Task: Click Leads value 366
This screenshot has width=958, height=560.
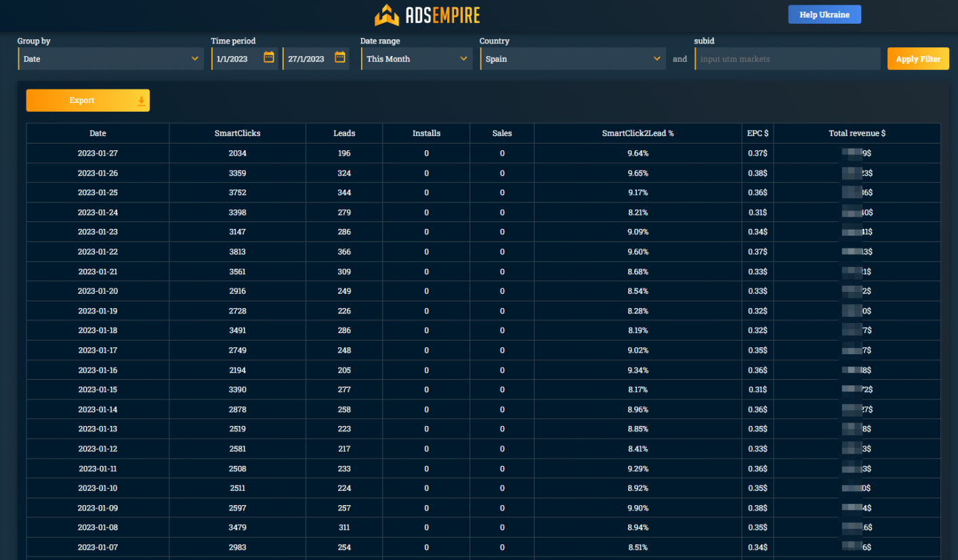Action: click(344, 252)
